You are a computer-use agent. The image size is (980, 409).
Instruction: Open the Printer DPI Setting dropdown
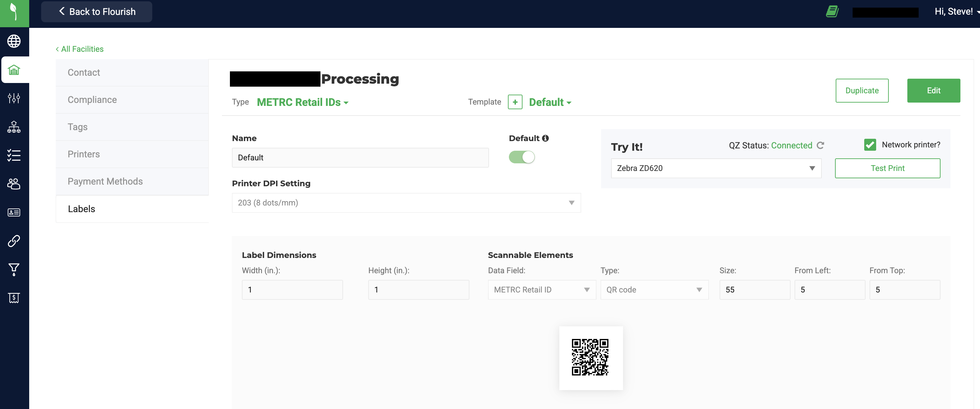406,203
